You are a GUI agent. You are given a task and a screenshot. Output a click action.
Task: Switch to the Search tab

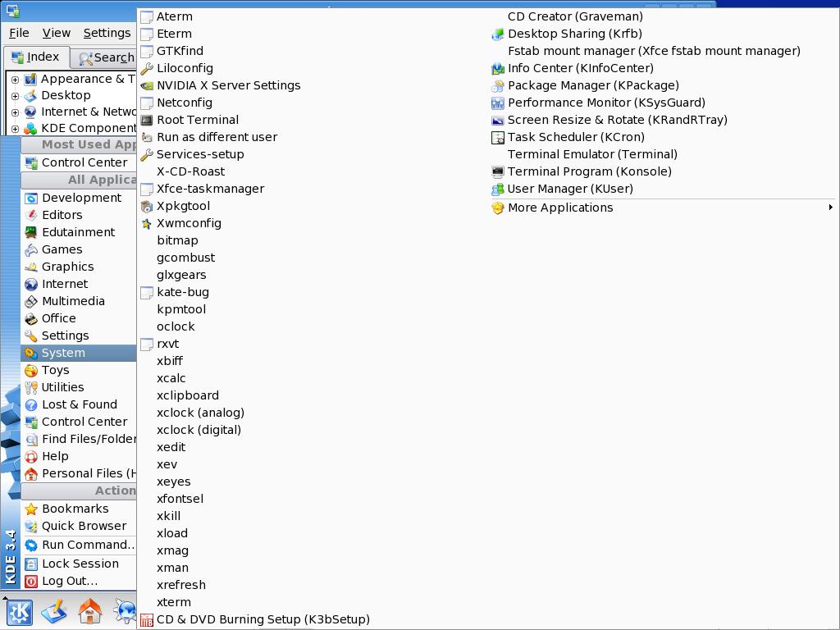click(x=105, y=57)
